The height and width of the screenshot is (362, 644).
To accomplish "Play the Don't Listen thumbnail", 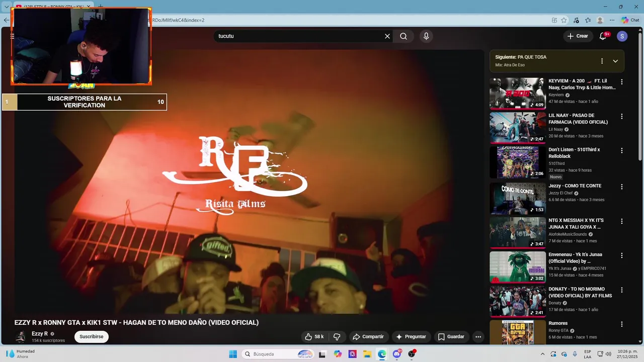I will [x=518, y=162].
